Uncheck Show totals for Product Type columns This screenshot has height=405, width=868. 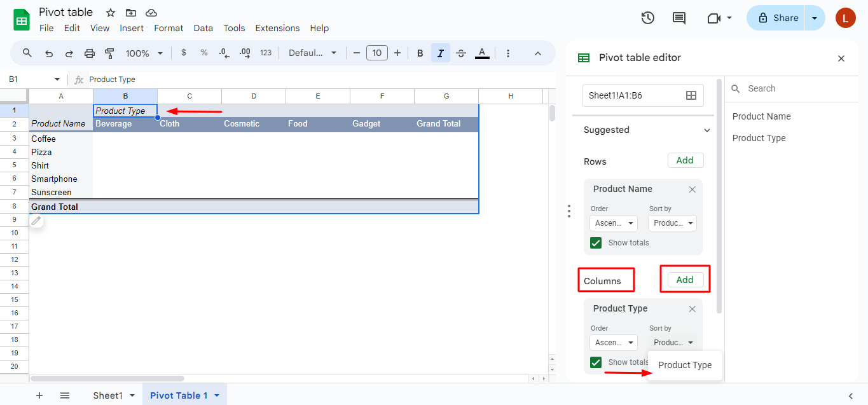[x=595, y=362]
